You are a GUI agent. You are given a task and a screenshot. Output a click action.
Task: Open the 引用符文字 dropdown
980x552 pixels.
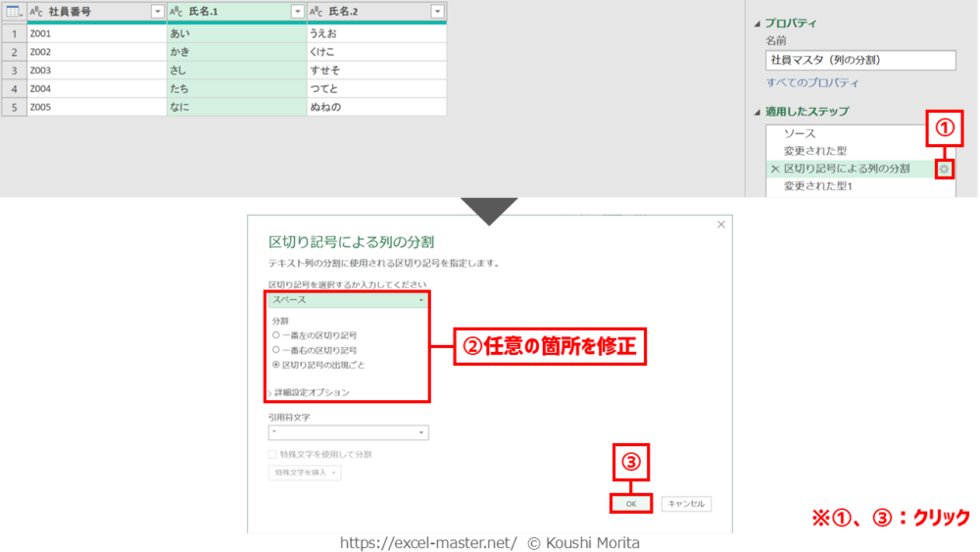[348, 432]
